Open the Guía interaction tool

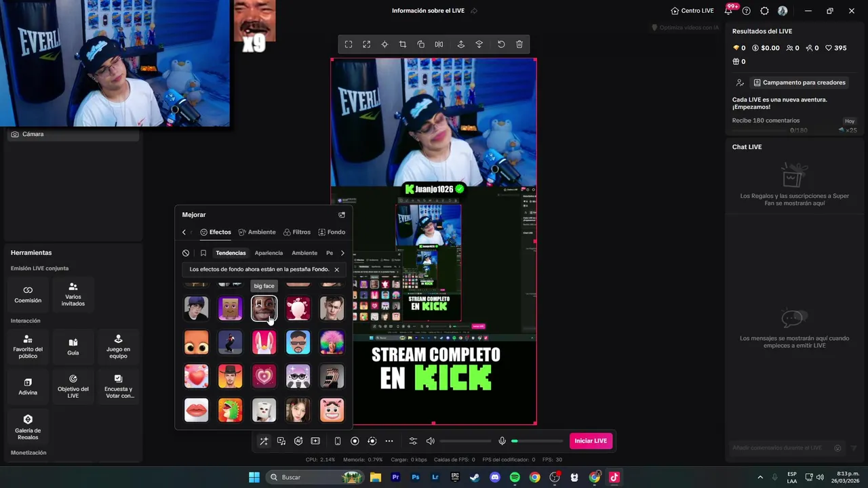[x=73, y=346]
